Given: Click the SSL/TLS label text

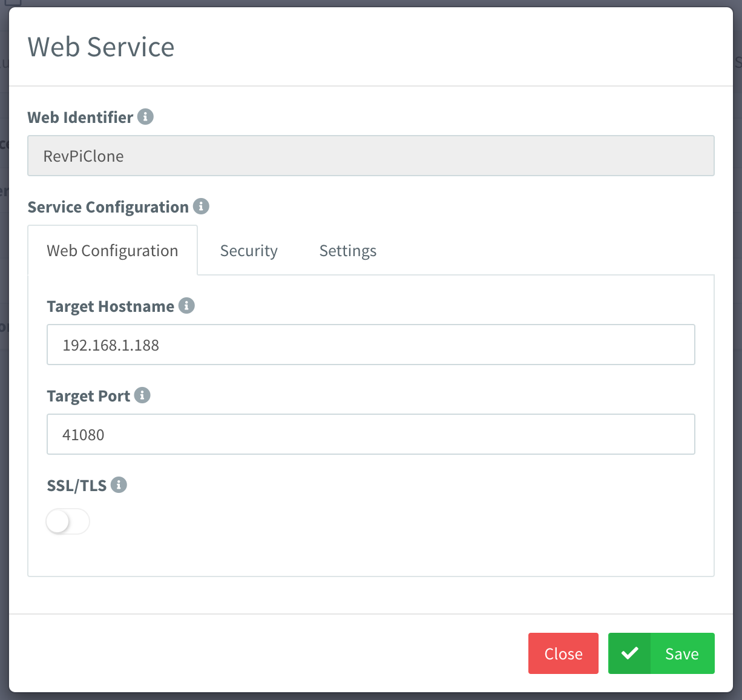Looking at the screenshot, I should tap(76, 486).
